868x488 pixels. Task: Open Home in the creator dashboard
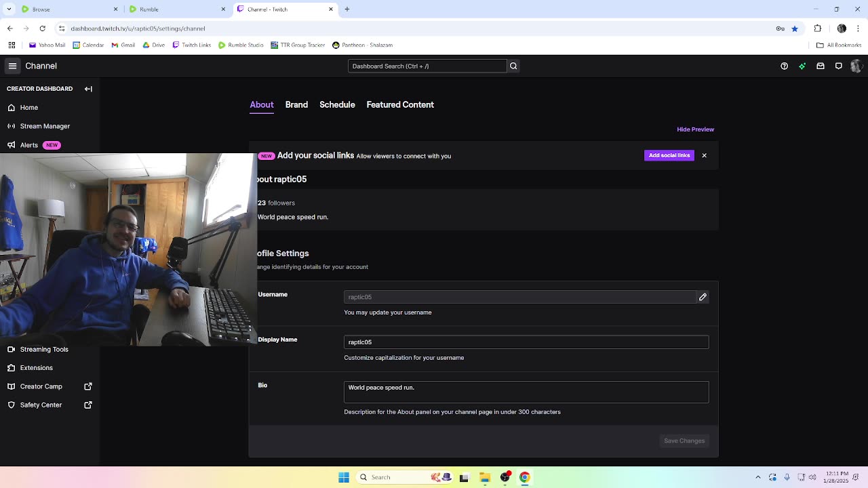point(28,107)
